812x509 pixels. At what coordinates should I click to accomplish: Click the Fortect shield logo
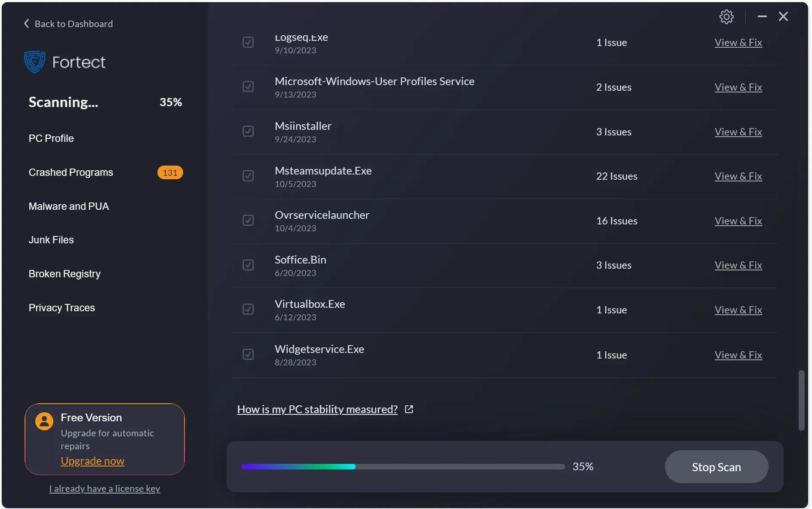pyautogui.click(x=34, y=62)
